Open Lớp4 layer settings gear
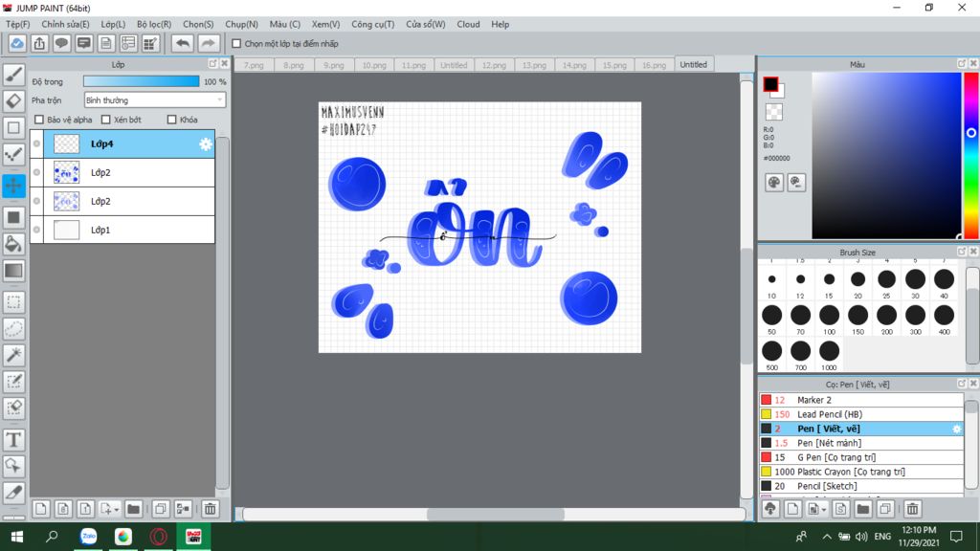The height and width of the screenshot is (551, 980). coord(205,144)
